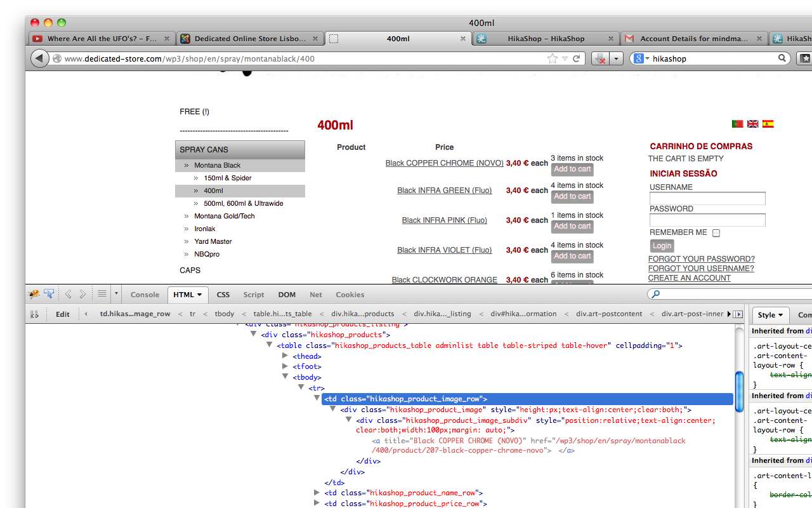Click the Firebug history forward arrow

82,294
